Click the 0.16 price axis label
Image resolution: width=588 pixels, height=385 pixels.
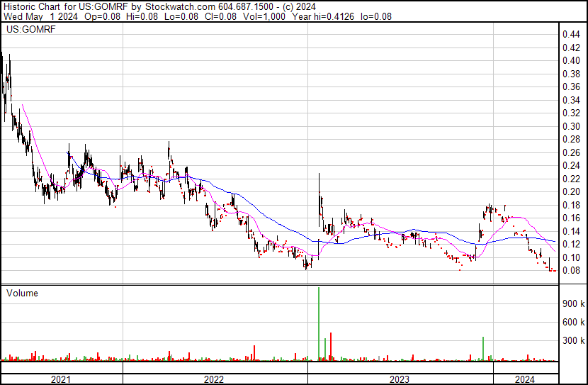point(571,218)
